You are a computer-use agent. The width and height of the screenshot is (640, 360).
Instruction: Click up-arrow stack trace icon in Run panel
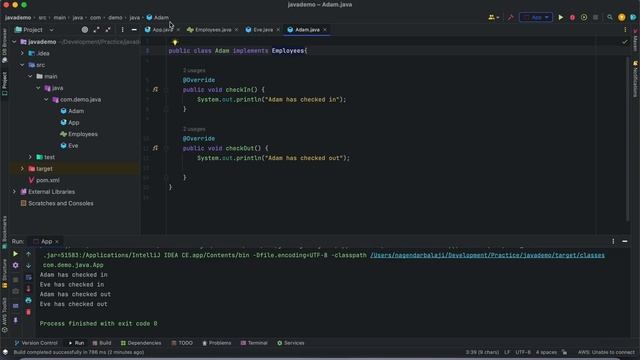pos(29,254)
